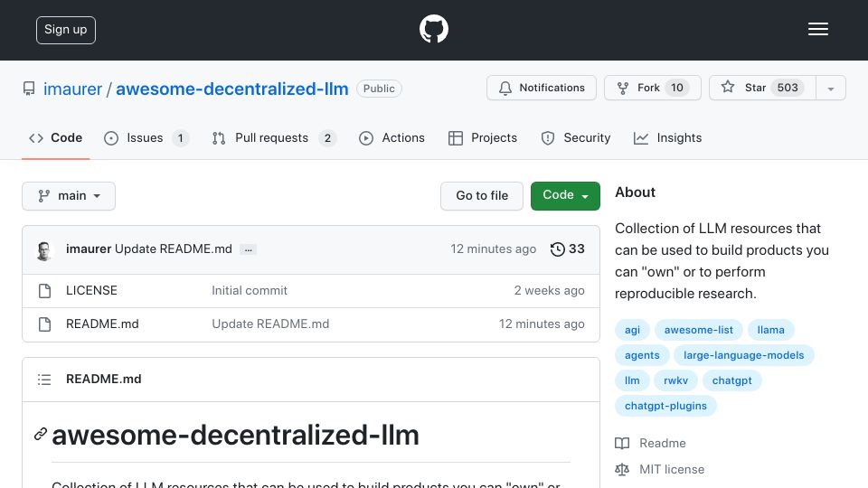Open the README.md file in file list
868x488 pixels.
(102, 324)
